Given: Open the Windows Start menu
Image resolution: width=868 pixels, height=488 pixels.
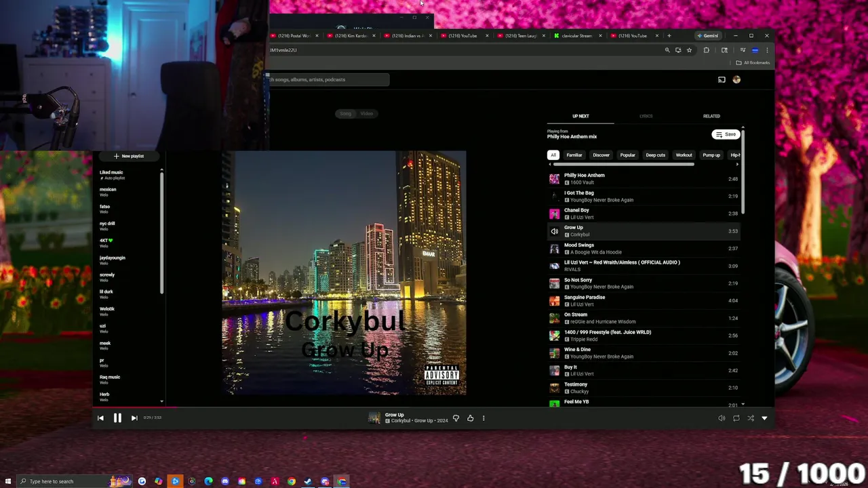Looking at the screenshot, I should [x=8, y=481].
